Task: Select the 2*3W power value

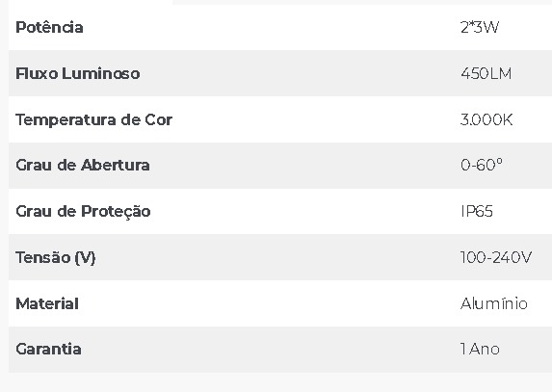Action: 480,27
